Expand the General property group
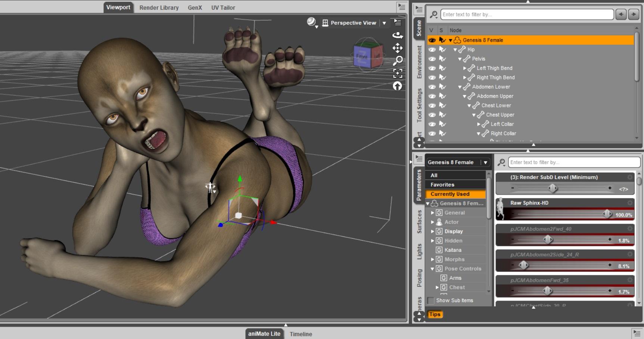Image resolution: width=644 pixels, height=339 pixels. click(x=433, y=213)
